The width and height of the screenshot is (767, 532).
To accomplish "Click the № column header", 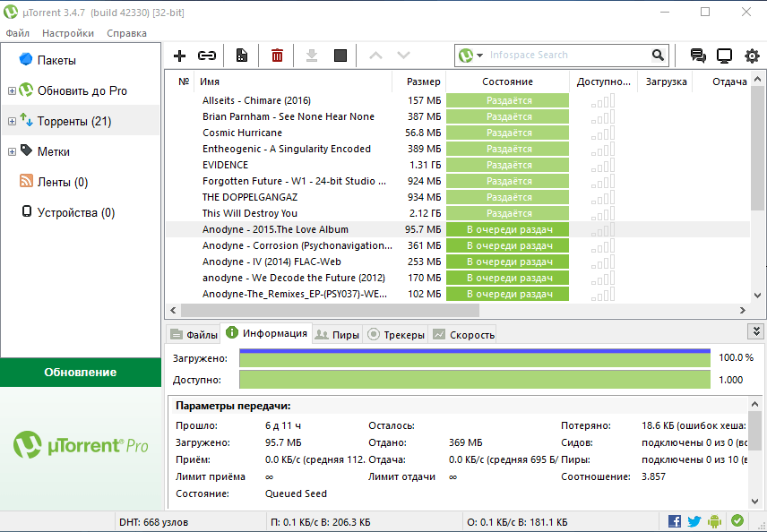I will click(184, 82).
